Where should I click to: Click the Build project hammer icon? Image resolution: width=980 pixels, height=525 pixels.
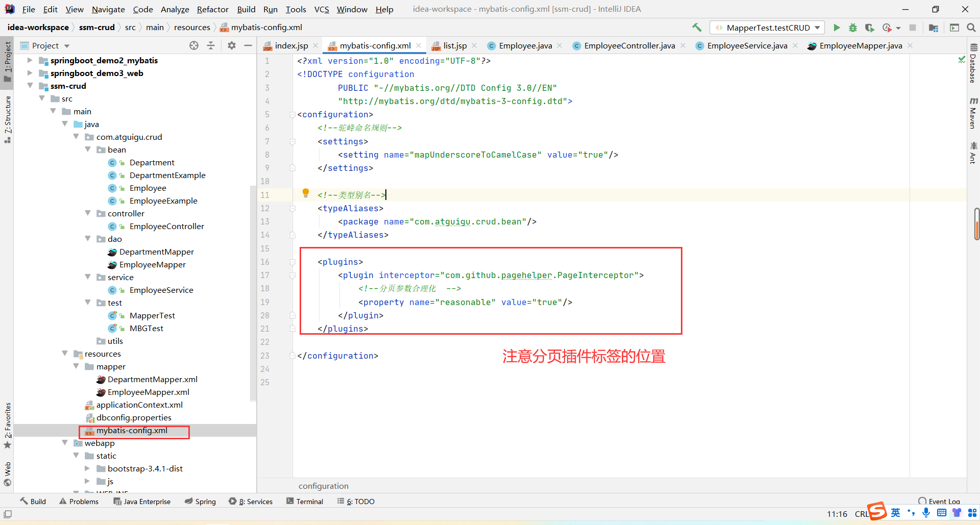tap(697, 28)
